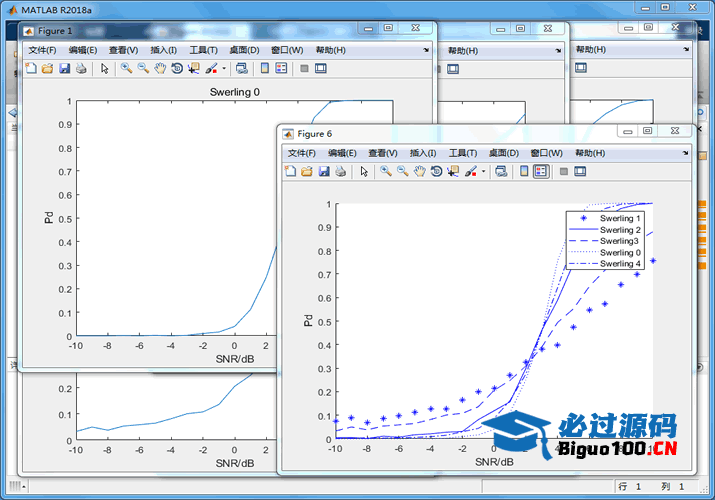Click Open File icon in Figure 6 toolbar

point(307,171)
